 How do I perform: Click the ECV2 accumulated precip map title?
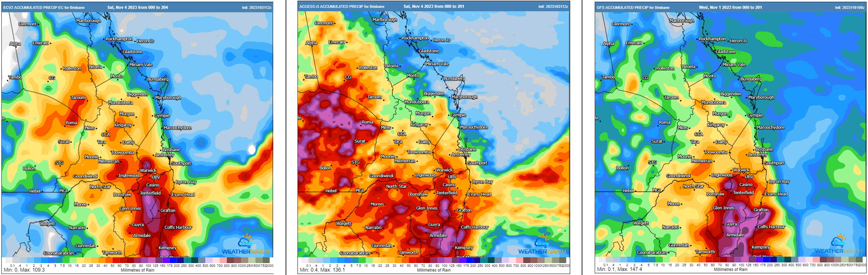[44, 7]
